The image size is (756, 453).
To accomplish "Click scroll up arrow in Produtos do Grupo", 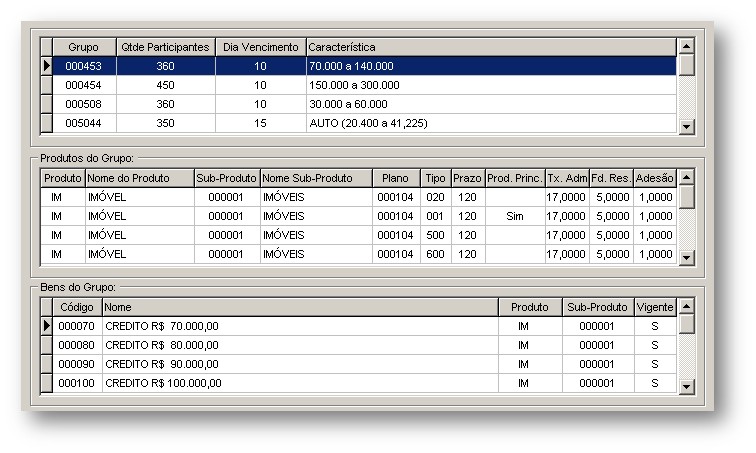I will click(686, 177).
